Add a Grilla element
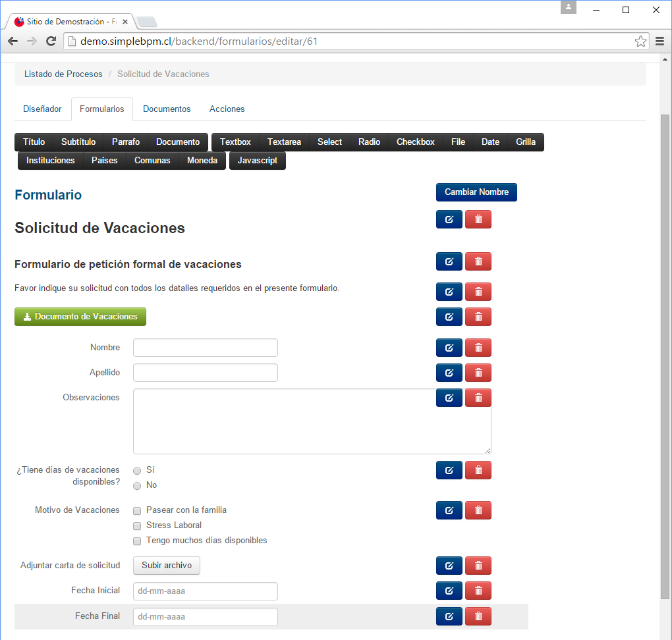This screenshot has height=640, width=672. [x=526, y=142]
